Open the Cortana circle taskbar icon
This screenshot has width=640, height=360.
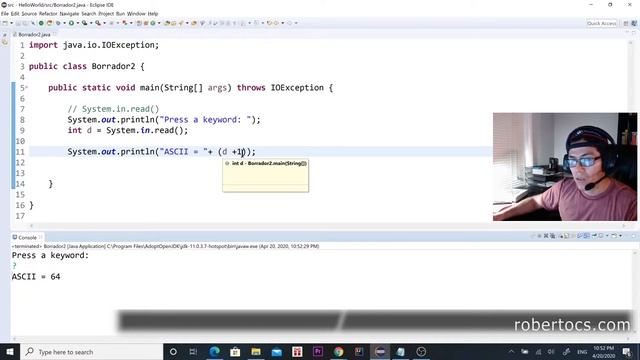(x=173, y=351)
